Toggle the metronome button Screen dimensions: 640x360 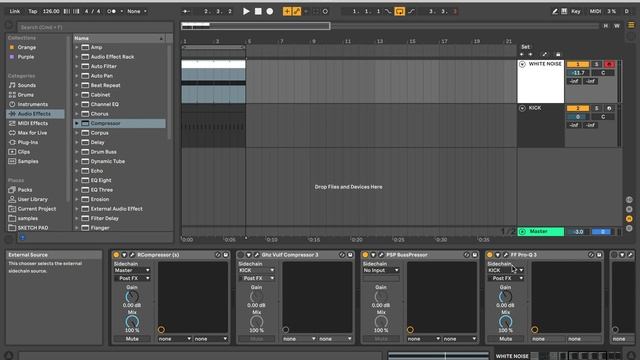tap(111, 11)
